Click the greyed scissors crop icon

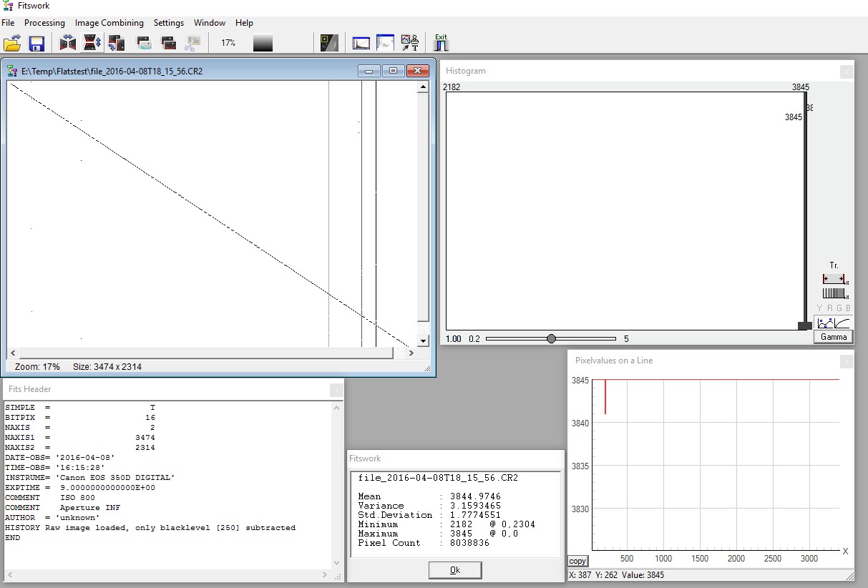pyautogui.click(x=192, y=43)
